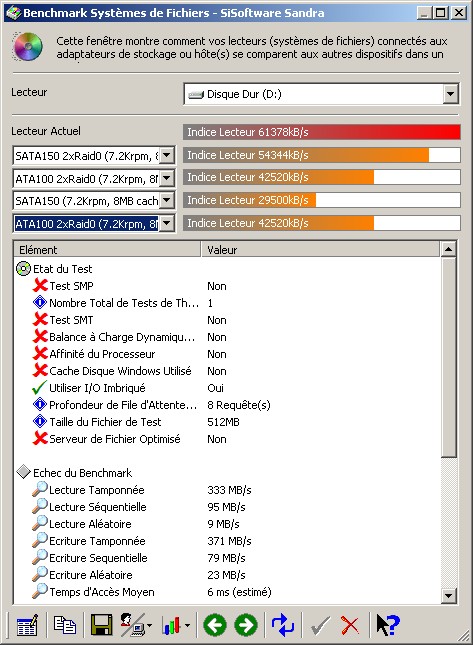473x645 pixels.
Task: Click the Echec du Benchmark section label
Action: [82, 473]
